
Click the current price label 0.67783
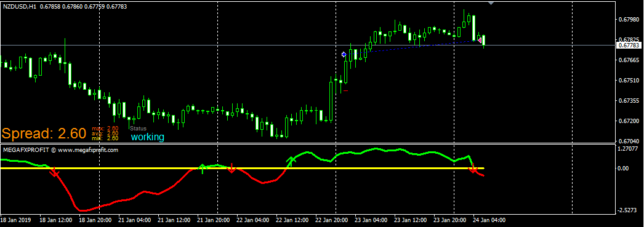click(x=629, y=45)
